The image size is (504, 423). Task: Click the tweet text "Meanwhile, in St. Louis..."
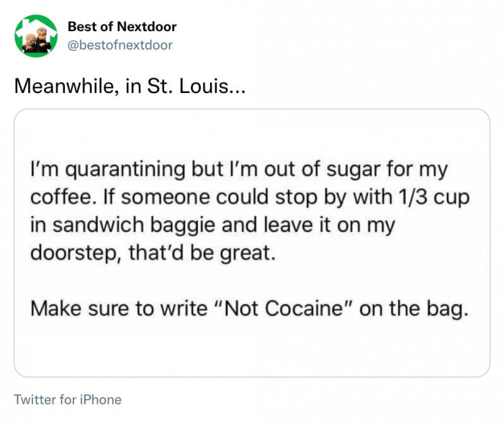[x=131, y=87]
